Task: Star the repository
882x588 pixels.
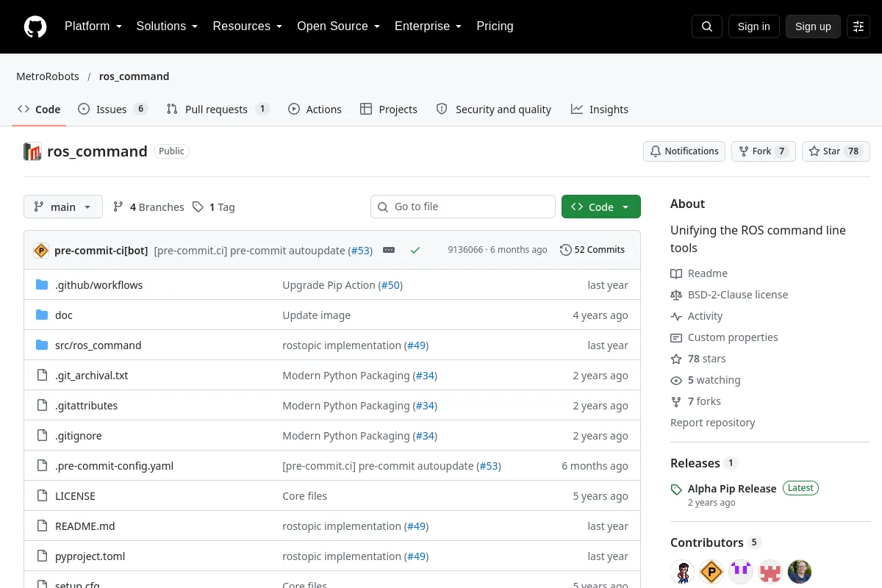Action: pyautogui.click(x=836, y=151)
